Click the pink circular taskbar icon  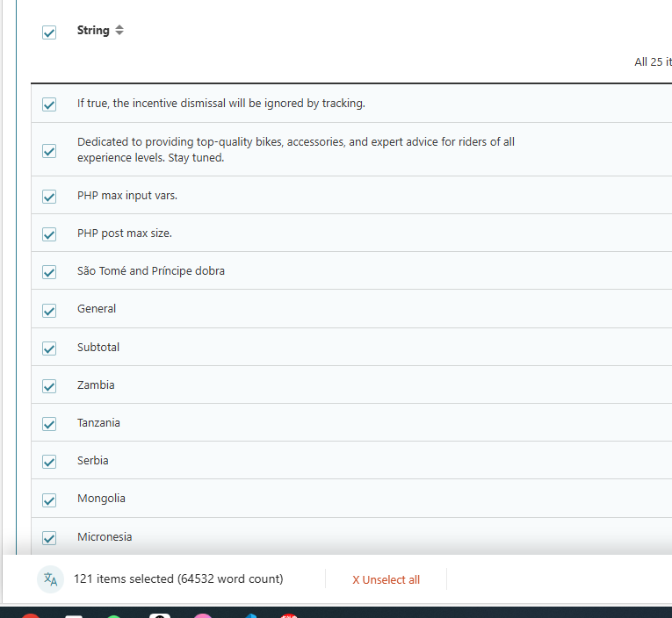203,615
